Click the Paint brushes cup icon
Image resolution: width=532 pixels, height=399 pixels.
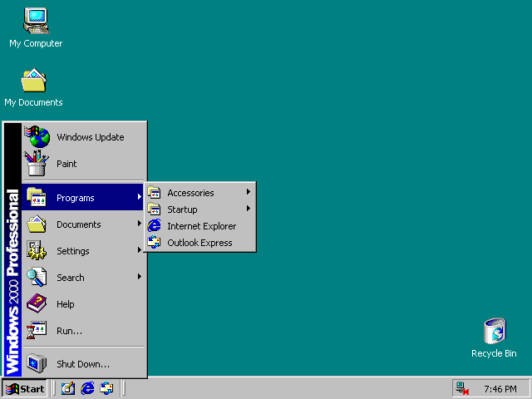tap(37, 163)
